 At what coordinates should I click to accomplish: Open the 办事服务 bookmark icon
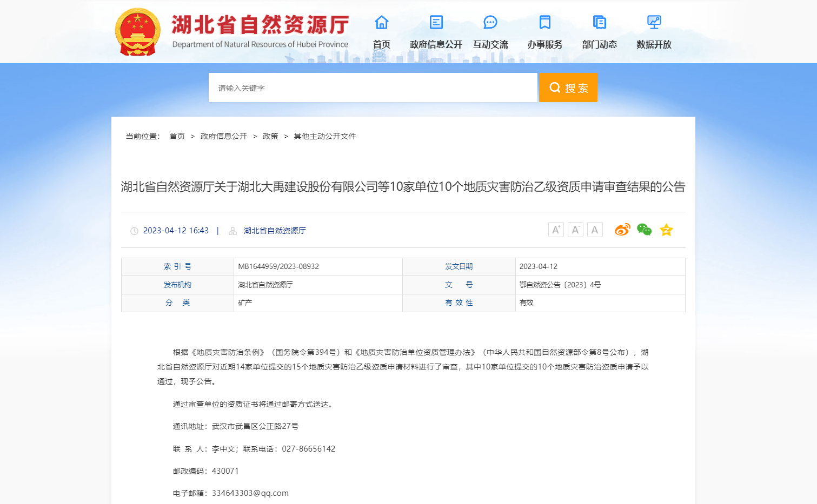click(545, 22)
